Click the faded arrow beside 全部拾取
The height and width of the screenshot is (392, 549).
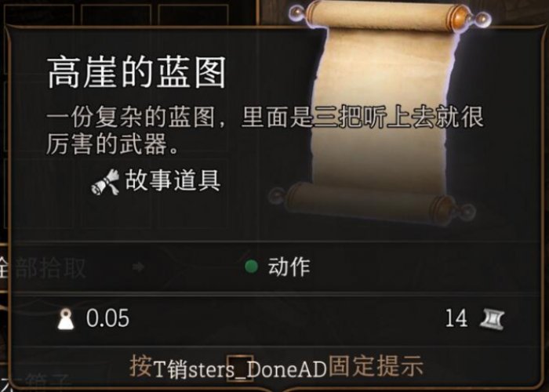coord(138,267)
